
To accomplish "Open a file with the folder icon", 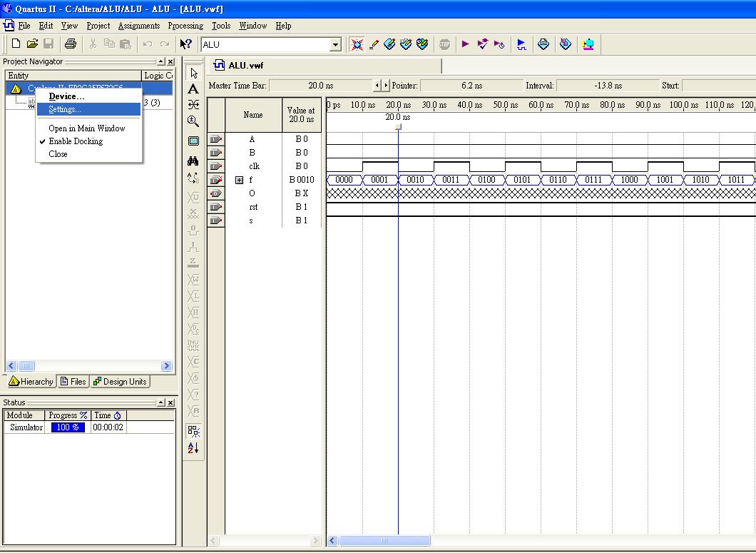I will [32, 44].
